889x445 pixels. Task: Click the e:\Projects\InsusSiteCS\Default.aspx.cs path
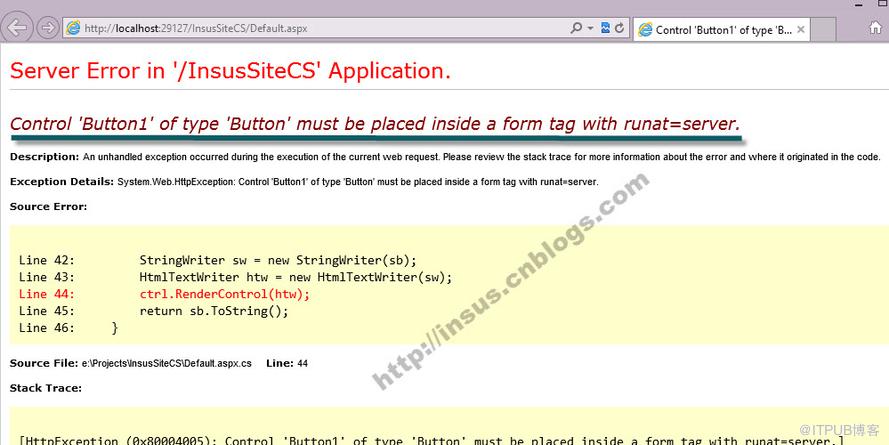pos(167,363)
